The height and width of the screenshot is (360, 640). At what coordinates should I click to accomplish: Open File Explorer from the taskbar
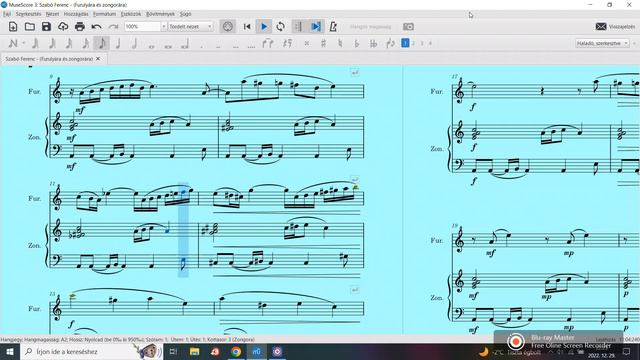tap(194, 351)
